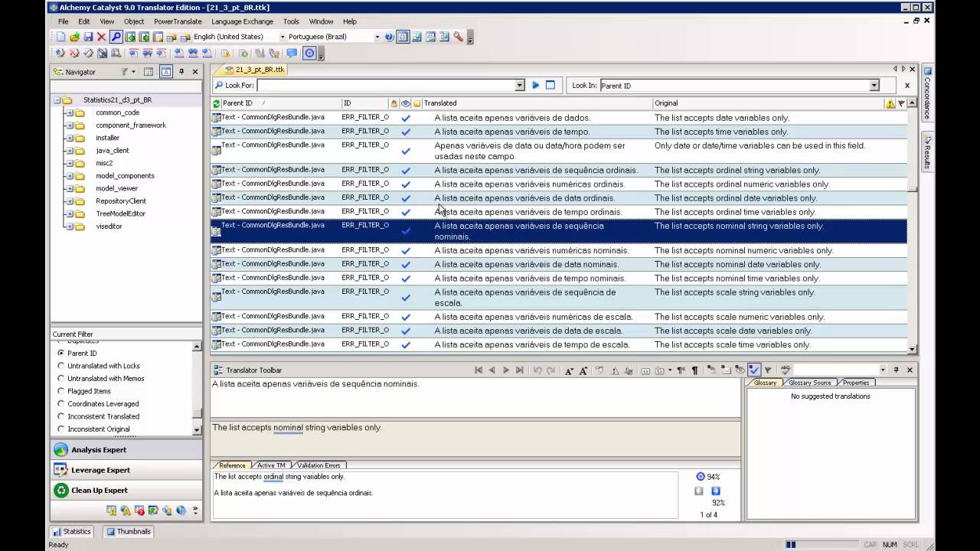Select the Inconsistent Original radio button

click(x=61, y=429)
